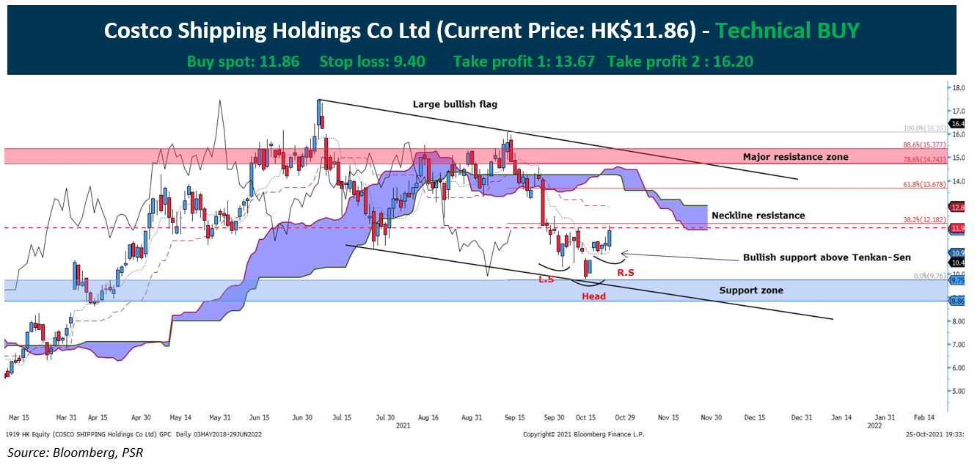Click the black 16.4 price tag on axis
Viewport: 980px width, 465px height.
point(957,125)
